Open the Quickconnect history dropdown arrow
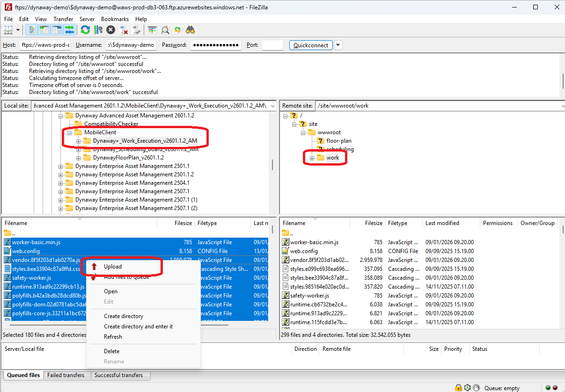Viewport: 565px width, 392px height. point(338,45)
